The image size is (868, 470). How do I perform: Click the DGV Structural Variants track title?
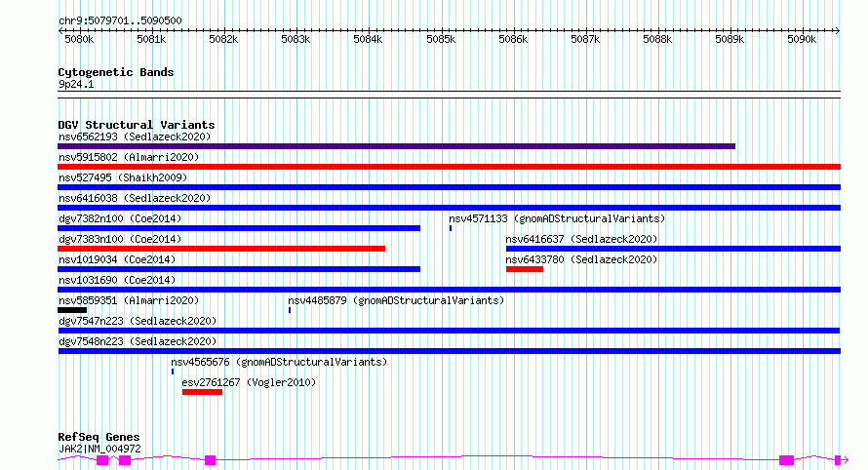click(137, 125)
